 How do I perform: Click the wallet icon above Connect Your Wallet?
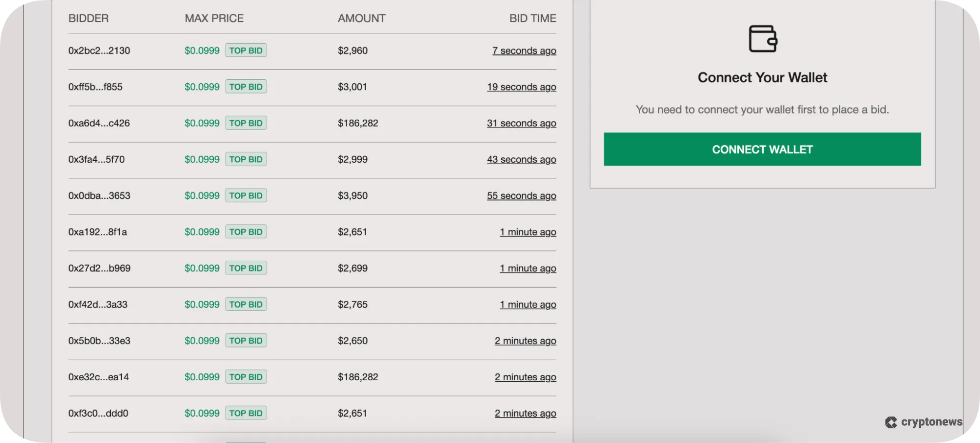[x=762, y=39]
